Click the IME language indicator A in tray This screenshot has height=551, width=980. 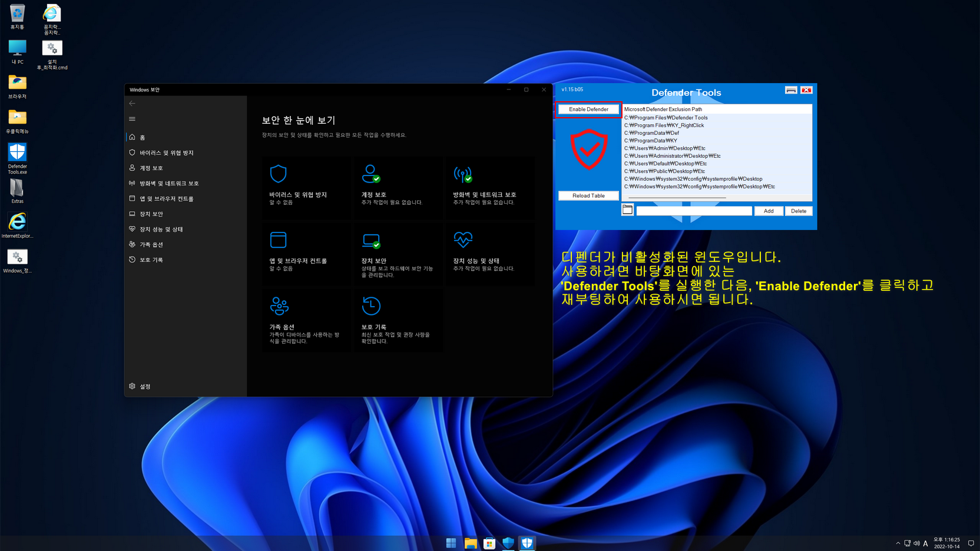[926, 543]
